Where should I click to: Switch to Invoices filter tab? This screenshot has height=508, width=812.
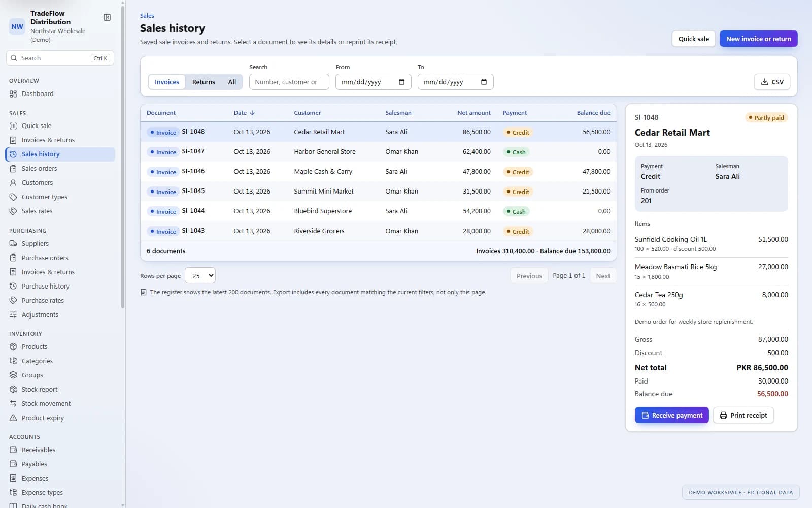(x=167, y=82)
